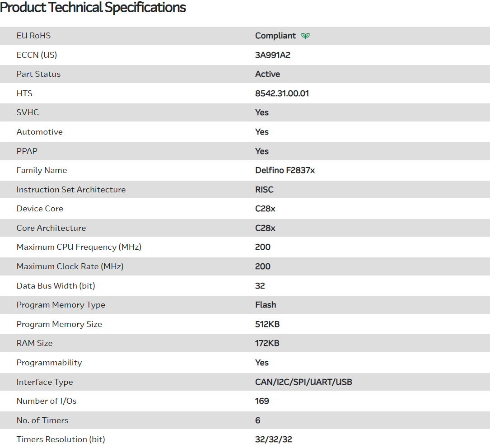The image size is (490, 448).
Task: Click the Flash program memory type value
Action: click(266, 305)
